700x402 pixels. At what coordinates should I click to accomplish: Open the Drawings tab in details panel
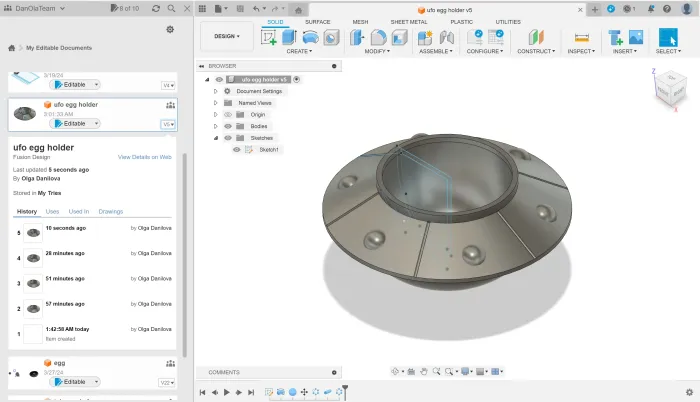pyautogui.click(x=110, y=211)
